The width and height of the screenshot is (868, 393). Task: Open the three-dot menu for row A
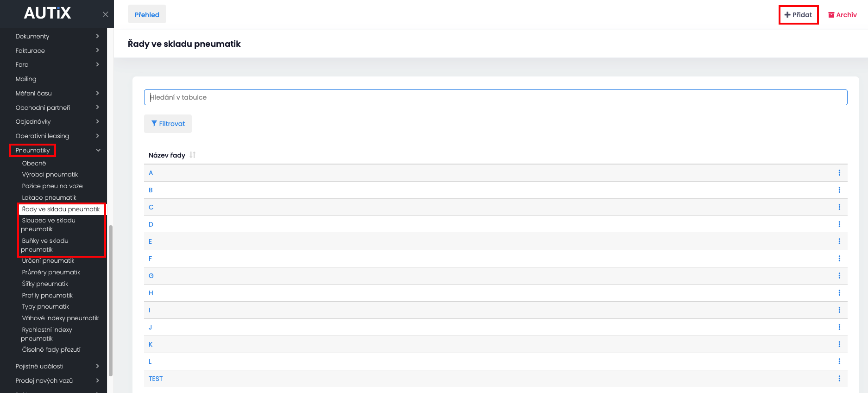point(839,173)
